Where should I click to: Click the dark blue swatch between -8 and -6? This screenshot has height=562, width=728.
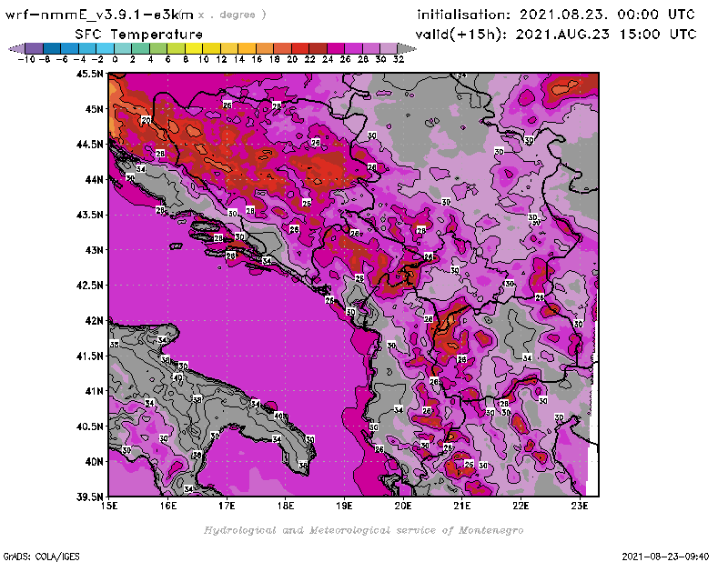click(52, 48)
